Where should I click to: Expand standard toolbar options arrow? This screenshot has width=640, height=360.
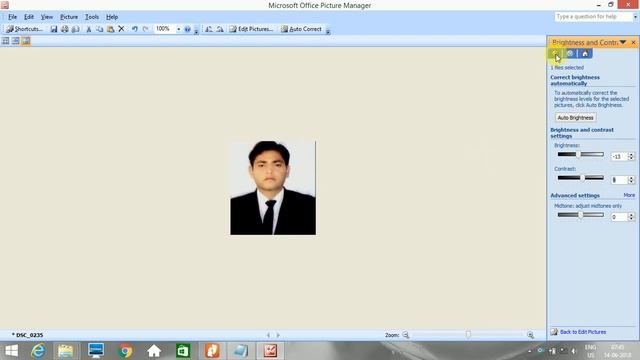pos(196,31)
